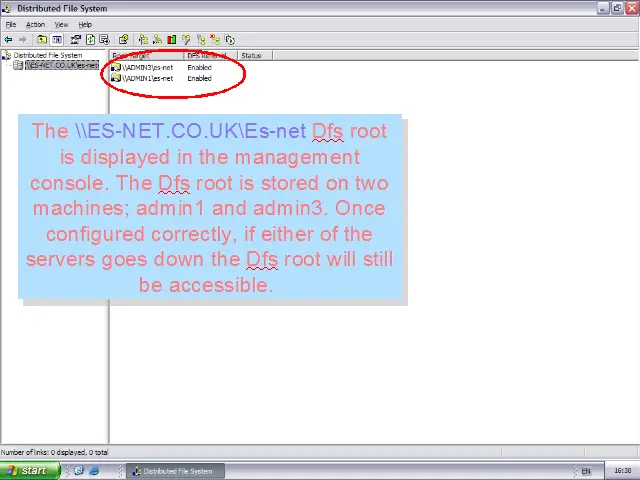The height and width of the screenshot is (480, 640).
Task: Open the Action menu
Action: pyautogui.click(x=36, y=24)
